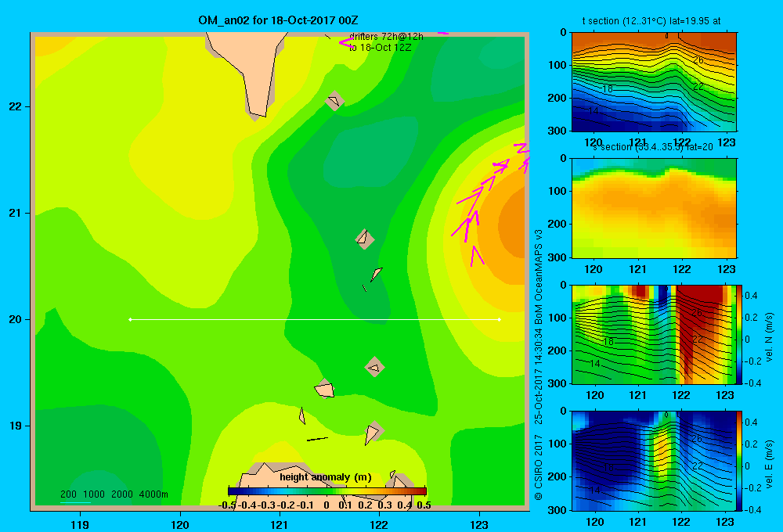Click the 'vel. N (m/s)' axis label
Image resolution: width=783 pixels, height=532 pixels.
click(769, 337)
